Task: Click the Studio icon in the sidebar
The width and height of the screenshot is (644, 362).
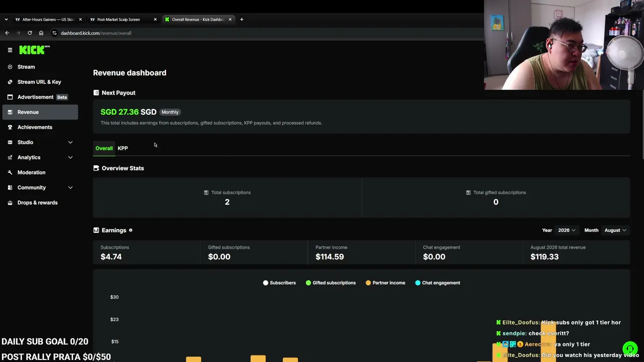Action: [10, 142]
